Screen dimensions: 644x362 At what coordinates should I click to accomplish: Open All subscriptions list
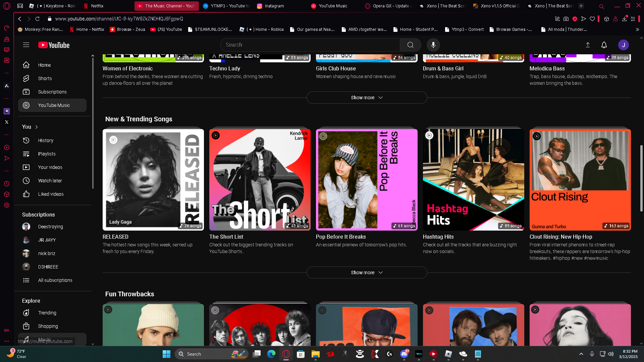(x=52, y=280)
